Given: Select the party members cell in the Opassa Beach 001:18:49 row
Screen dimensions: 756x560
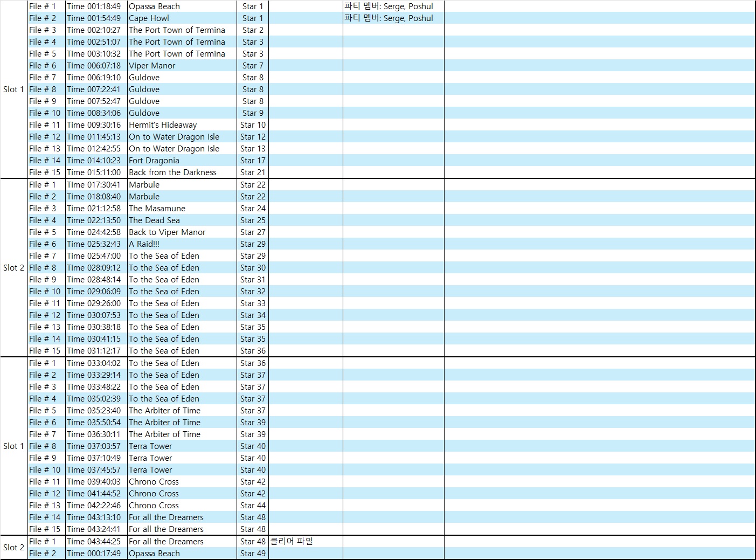Looking at the screenshot, I should point(393,6).
